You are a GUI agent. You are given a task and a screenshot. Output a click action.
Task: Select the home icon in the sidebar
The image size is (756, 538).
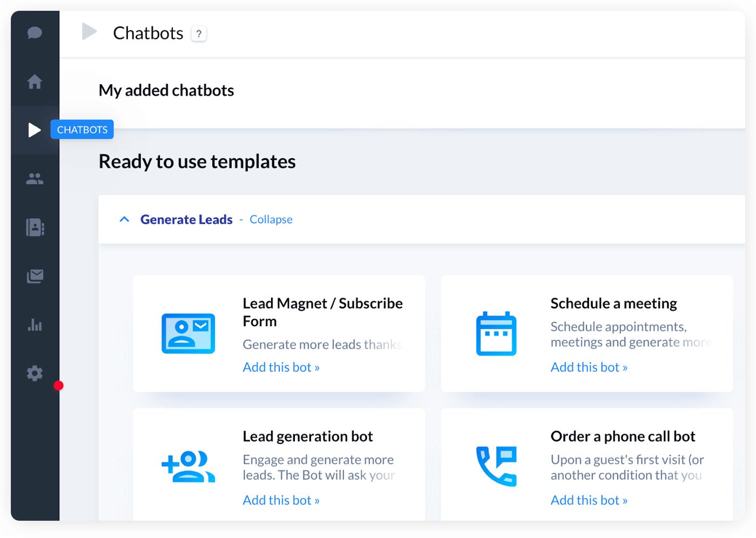(35, 81)
